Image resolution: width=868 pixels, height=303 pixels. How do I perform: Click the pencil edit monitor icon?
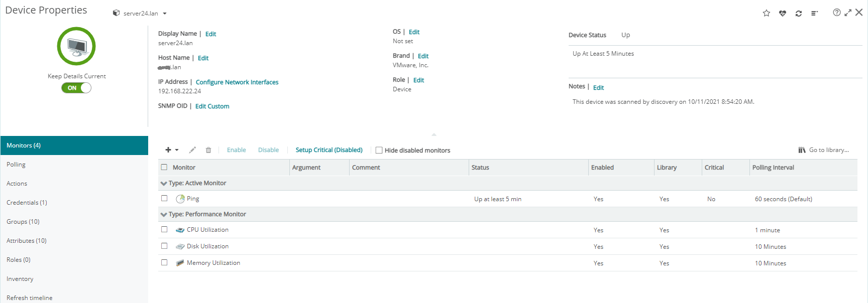click(x=192, y=150)
